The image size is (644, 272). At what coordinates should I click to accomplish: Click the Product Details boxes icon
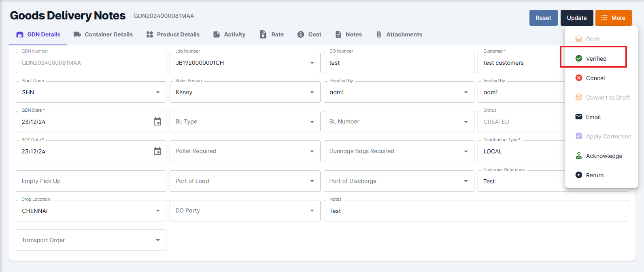(x=150, y=34)
